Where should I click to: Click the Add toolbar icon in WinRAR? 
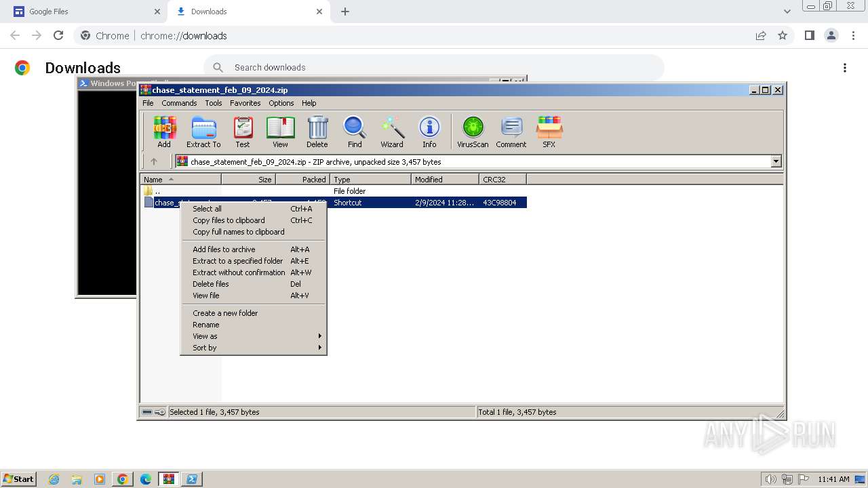point(164,131)
